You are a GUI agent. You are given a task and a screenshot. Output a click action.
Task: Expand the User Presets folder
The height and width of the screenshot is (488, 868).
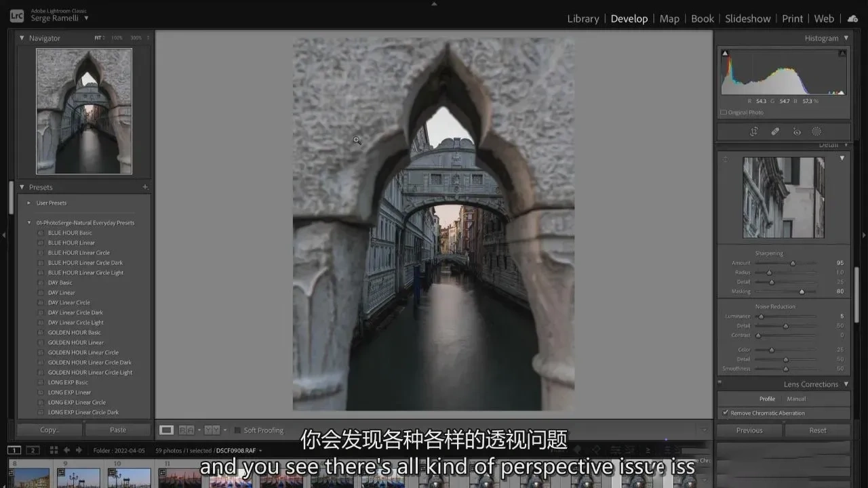29,203
